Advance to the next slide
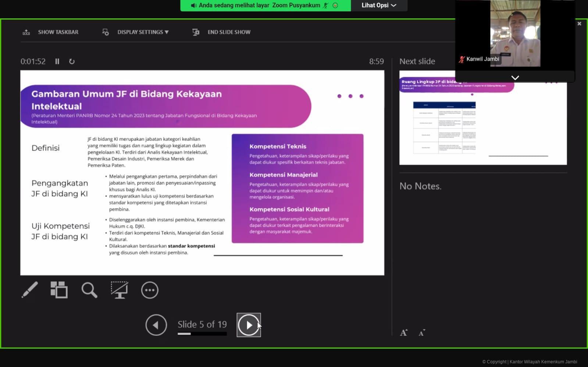The height and width of the screenshot is (367, 588). pos(249,325)
